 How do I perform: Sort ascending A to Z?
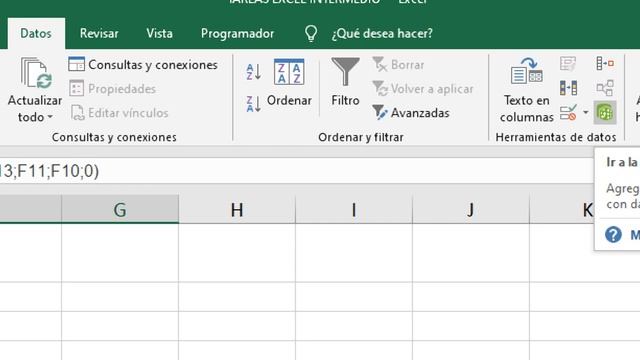point(253,72)
